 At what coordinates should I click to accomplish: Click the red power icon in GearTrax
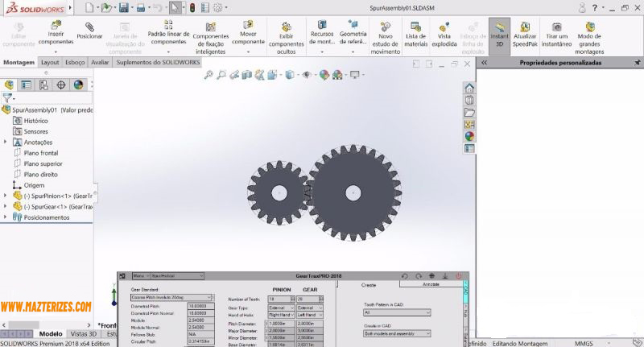click(458, 276)
